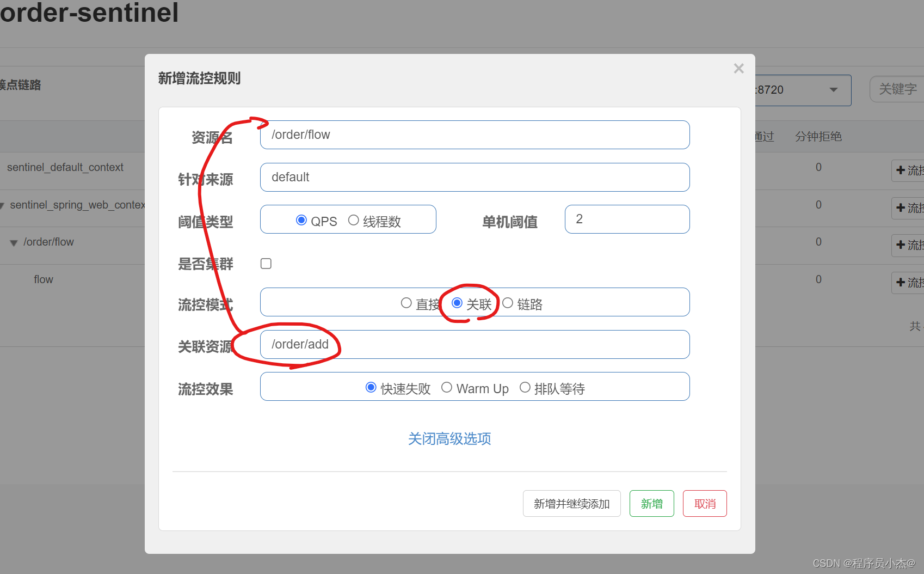Collapse the sentinel_spring_web_context tree node

[x=2, y=206]
